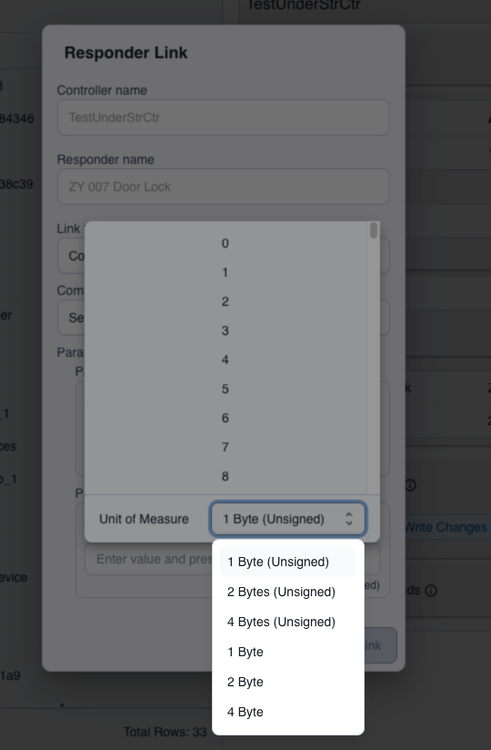Viewport: 491px width, 750px height.
Task: Pick value 2 from the list
Action: point(225,302)
